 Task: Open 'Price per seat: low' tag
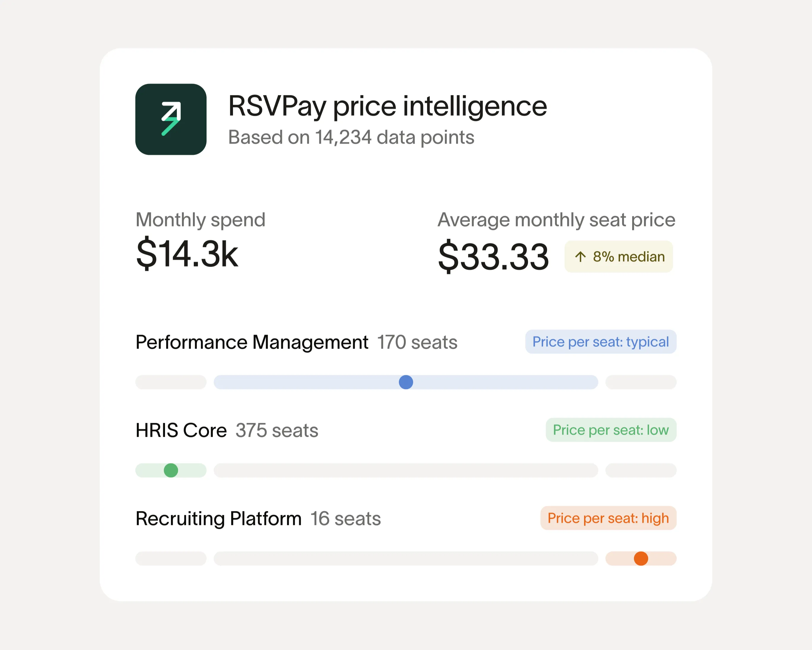point(611,430)
